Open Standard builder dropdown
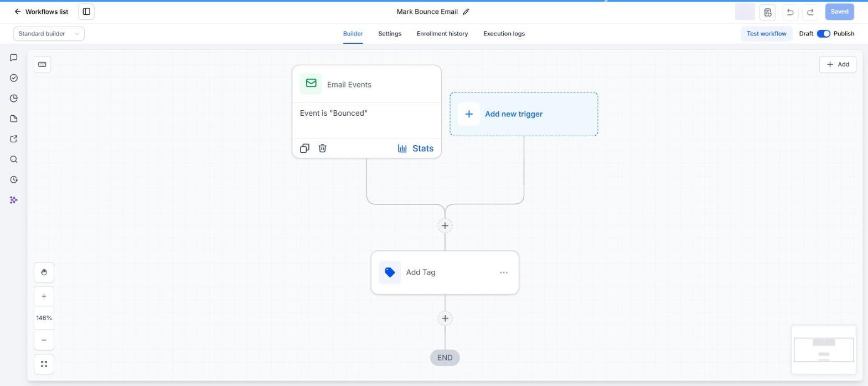The width and height of the screenshot is (868, 386). click(49, 34)
